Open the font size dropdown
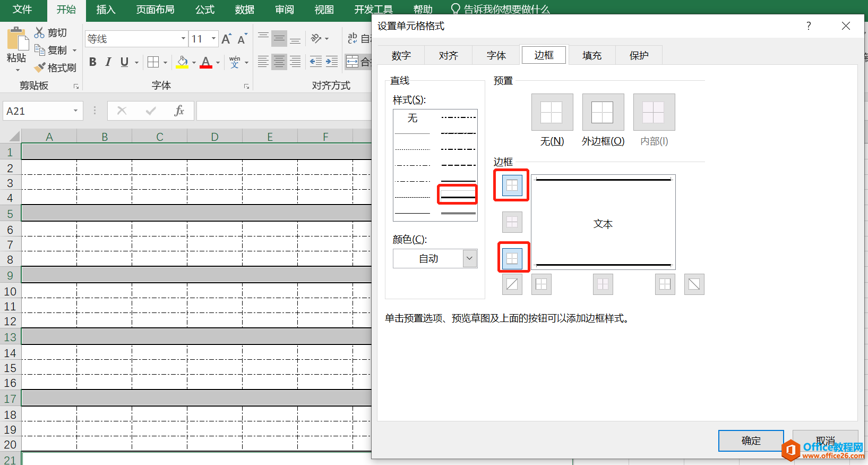868x465 pixels. [214, 38]
